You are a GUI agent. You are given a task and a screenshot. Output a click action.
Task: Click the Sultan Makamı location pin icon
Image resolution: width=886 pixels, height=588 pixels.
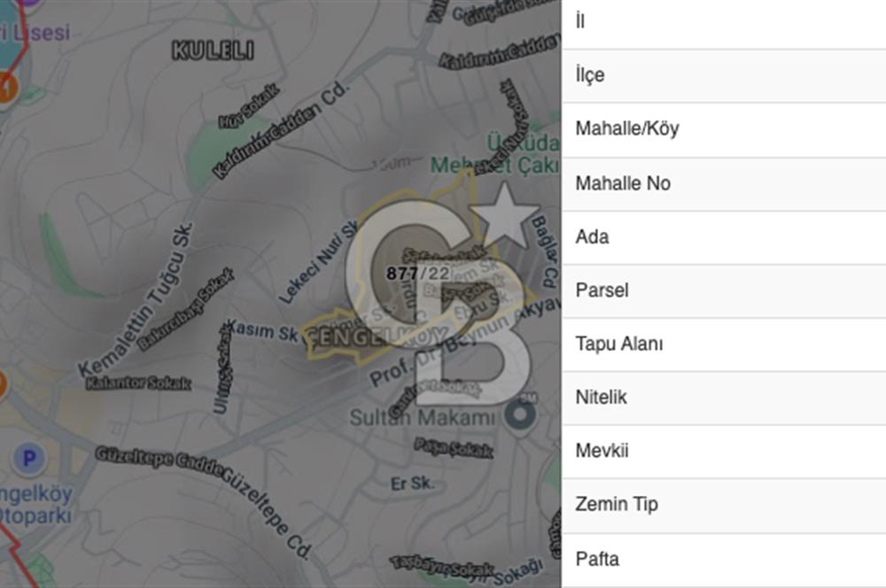520,414
